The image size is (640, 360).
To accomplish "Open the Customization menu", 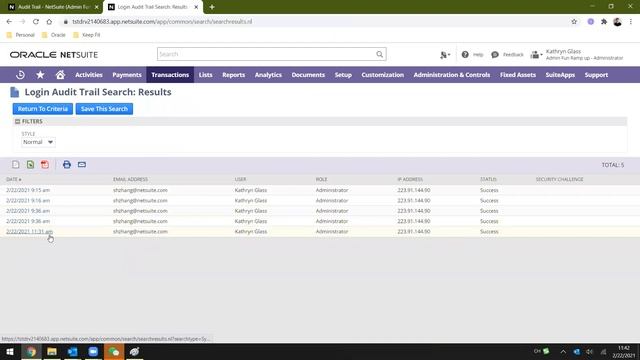I will (382, 75).
